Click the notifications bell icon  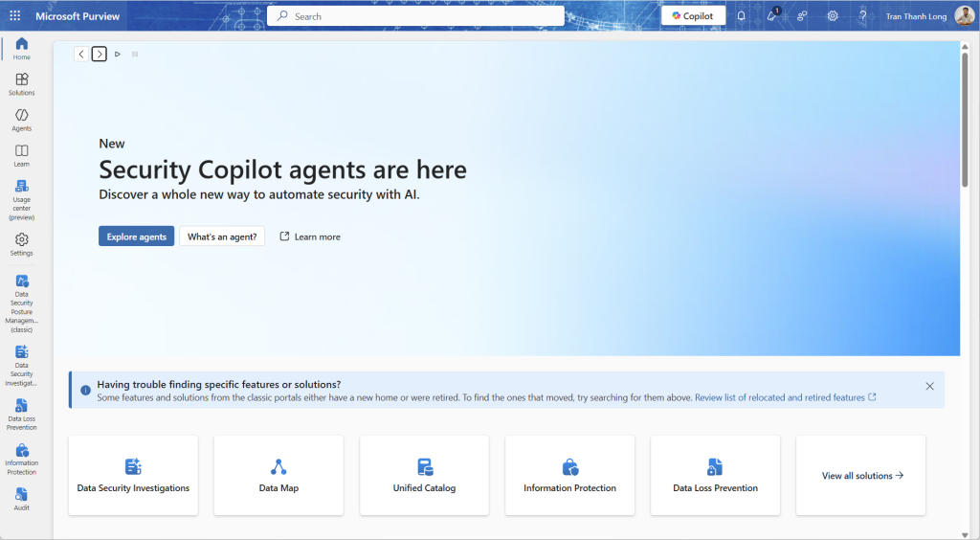click(741, 16)
